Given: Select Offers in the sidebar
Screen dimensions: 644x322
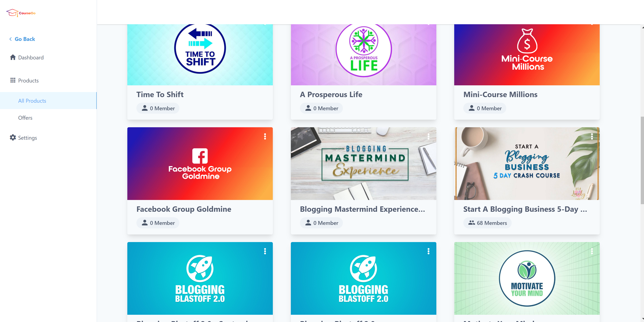Looking at the screenshot, I should 25,118.
